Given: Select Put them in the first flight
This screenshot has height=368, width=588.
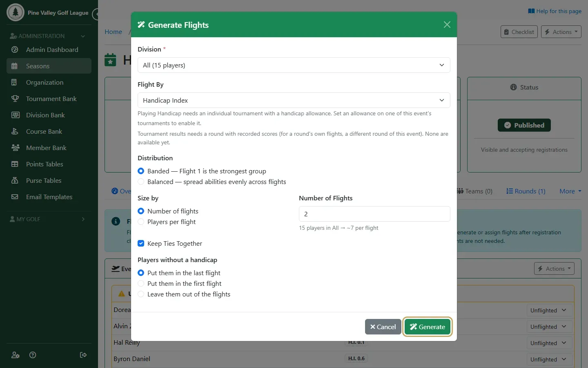Looking at the screenshot, I should (141, 283).
